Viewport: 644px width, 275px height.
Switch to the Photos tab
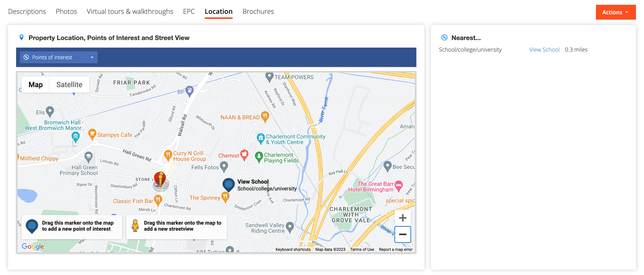[x=66, y=12]
